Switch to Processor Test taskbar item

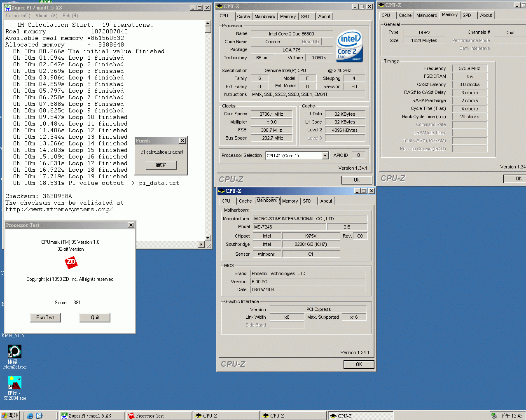point(159,416)
